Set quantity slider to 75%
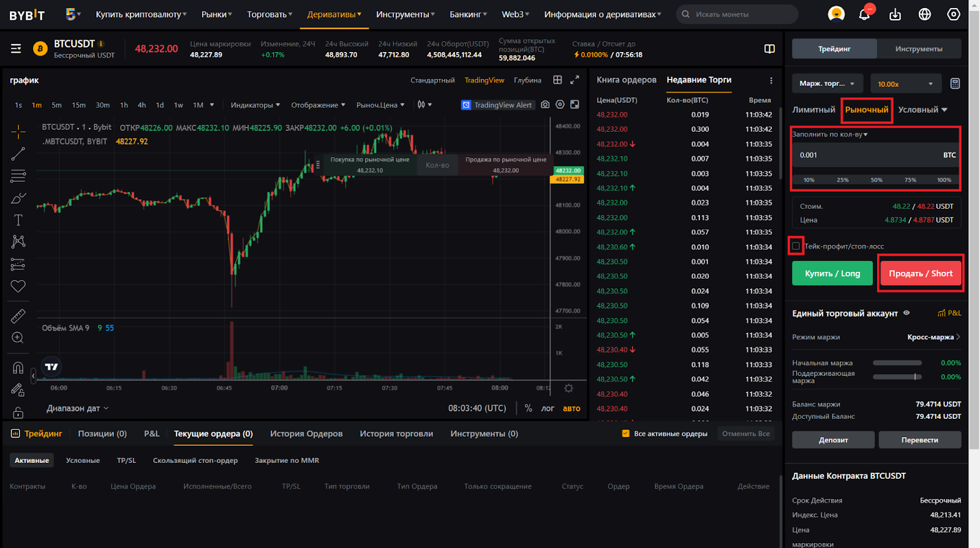This screenshot has height=548, width=980. tap(910, 180)
